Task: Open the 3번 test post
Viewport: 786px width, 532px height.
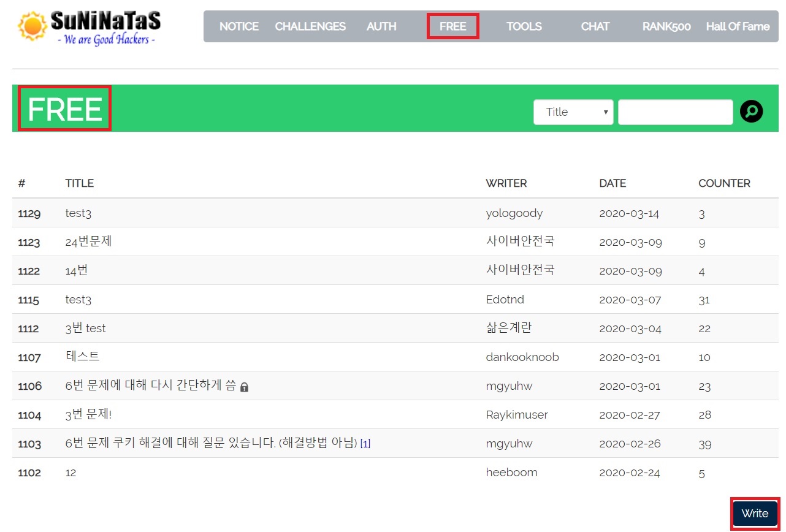Action: [85, 328]
